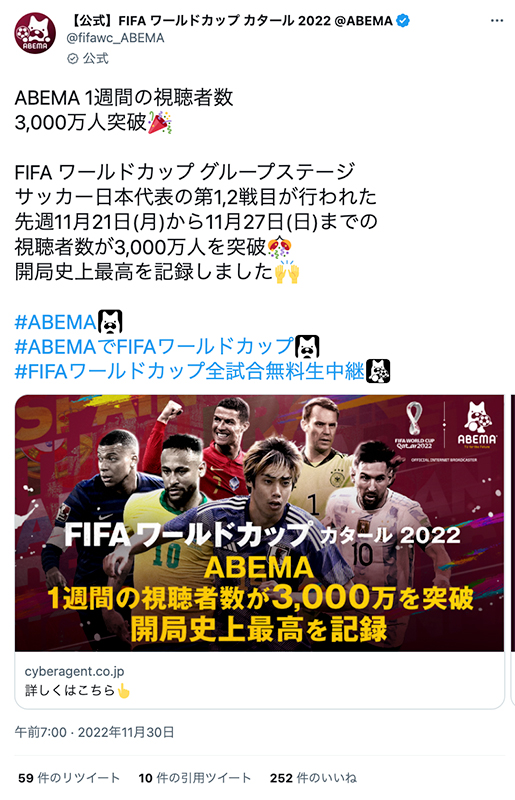515x800 pixels.
Task: Open the #ABEMAでFIFAワールドカップ hashtag
Action: (x=155, y=346)
